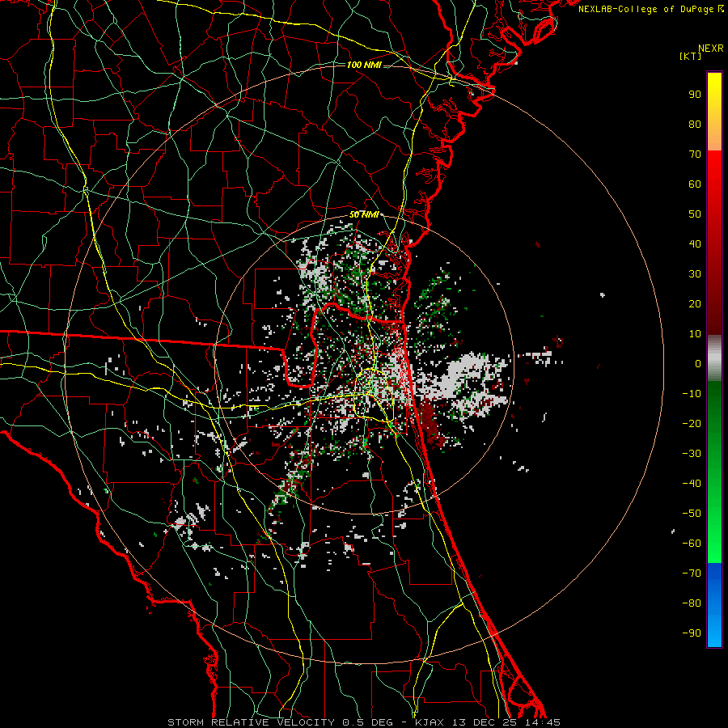Click the 20 knot scale label

tap(695, 303)
